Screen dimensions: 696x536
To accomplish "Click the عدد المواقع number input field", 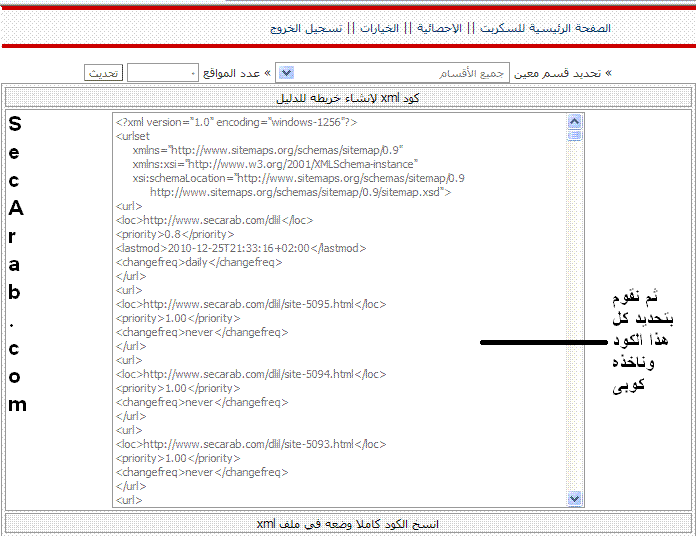I will (x=164, y=73).
